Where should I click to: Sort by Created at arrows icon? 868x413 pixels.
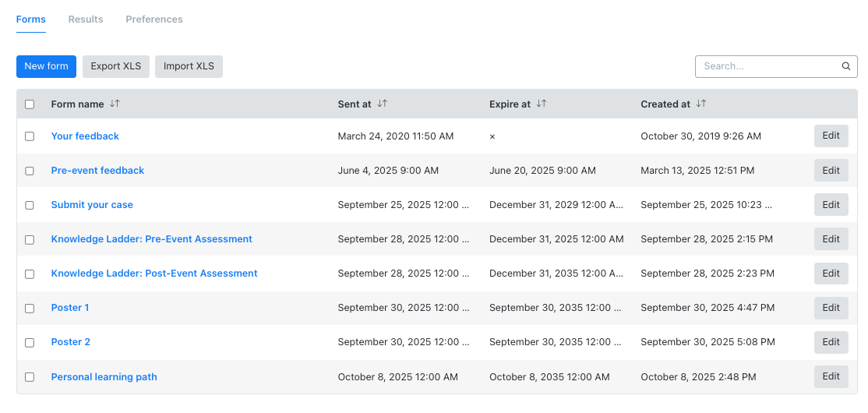pos(700,104)
